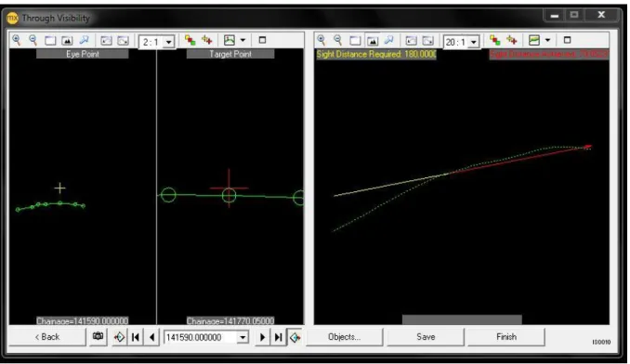Step to the previous chainage
630x364 pixels.
pos(151,337)
